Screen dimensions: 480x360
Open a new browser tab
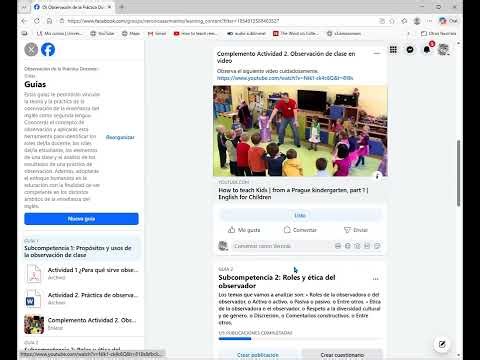point(122,7)
